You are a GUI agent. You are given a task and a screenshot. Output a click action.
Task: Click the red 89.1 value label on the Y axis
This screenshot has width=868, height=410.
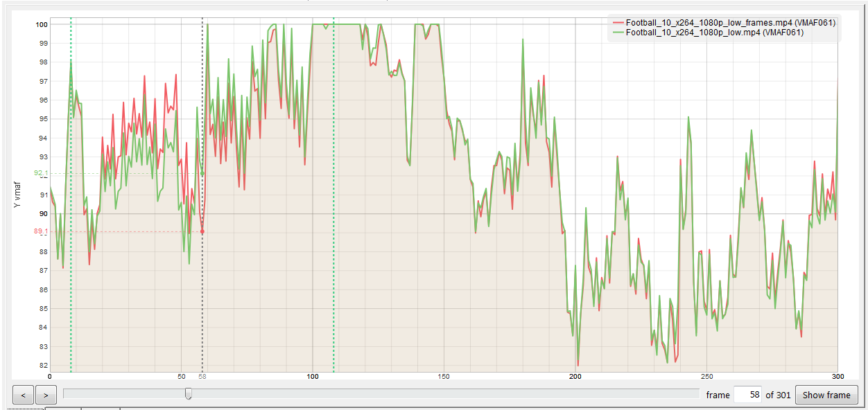point(40,231)
